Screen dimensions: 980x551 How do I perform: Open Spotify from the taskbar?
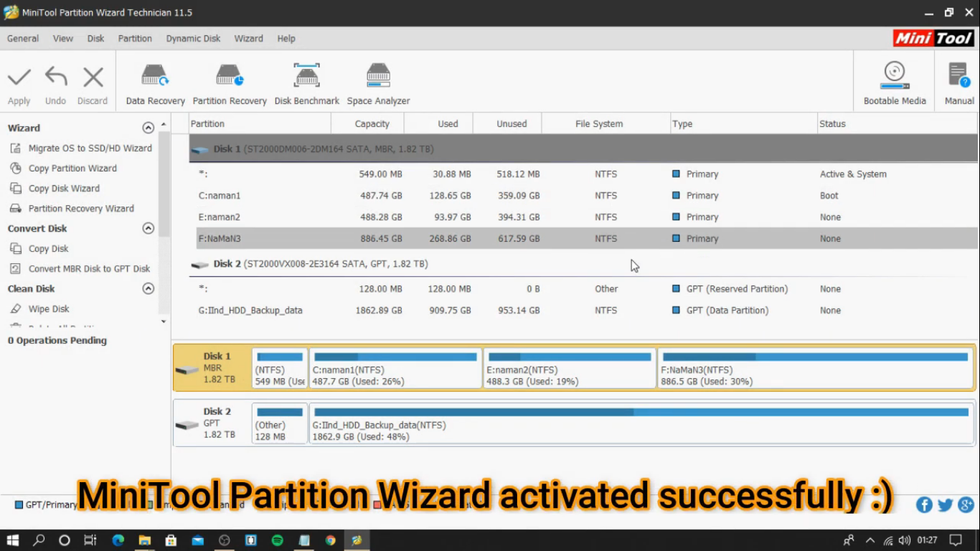point(277,540)
